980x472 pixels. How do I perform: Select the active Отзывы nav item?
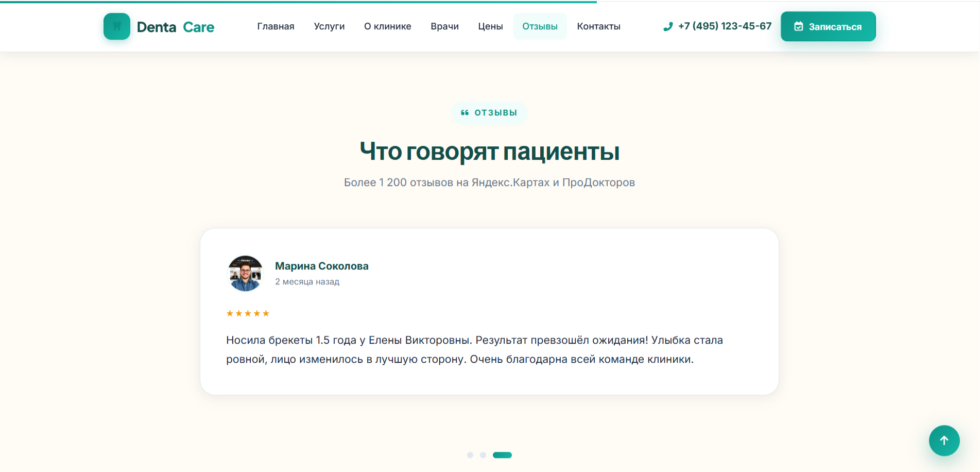[540, 26]
